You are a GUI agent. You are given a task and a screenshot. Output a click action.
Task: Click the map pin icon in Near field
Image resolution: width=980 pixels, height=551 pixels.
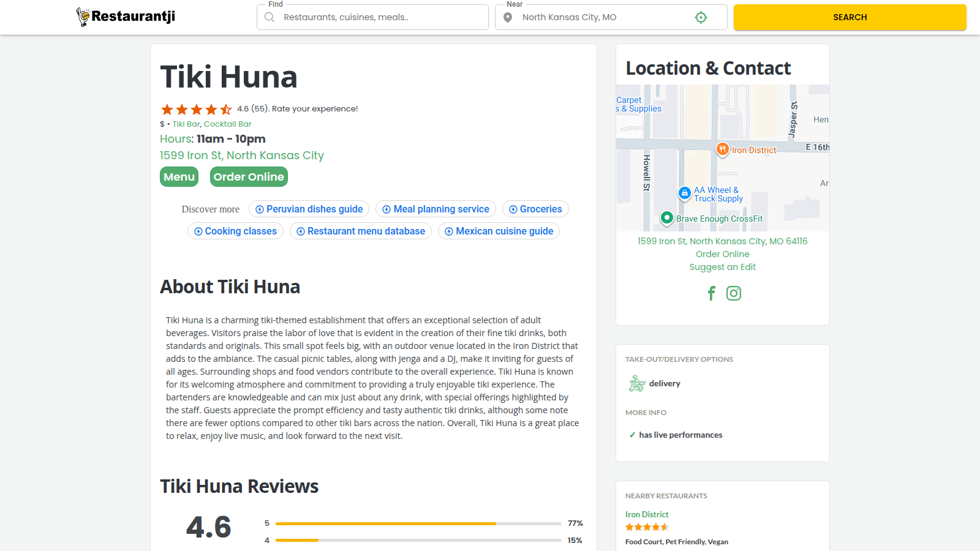click(508, 17)
